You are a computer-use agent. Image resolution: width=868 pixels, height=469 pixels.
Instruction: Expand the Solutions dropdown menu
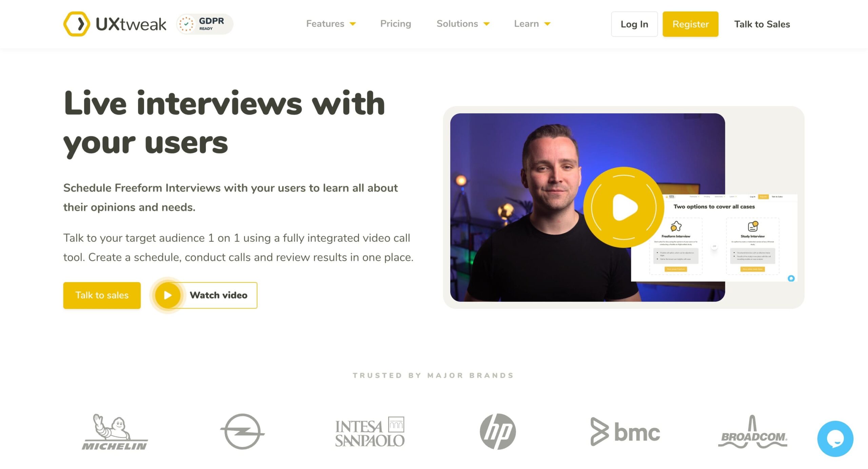(462, 24)
